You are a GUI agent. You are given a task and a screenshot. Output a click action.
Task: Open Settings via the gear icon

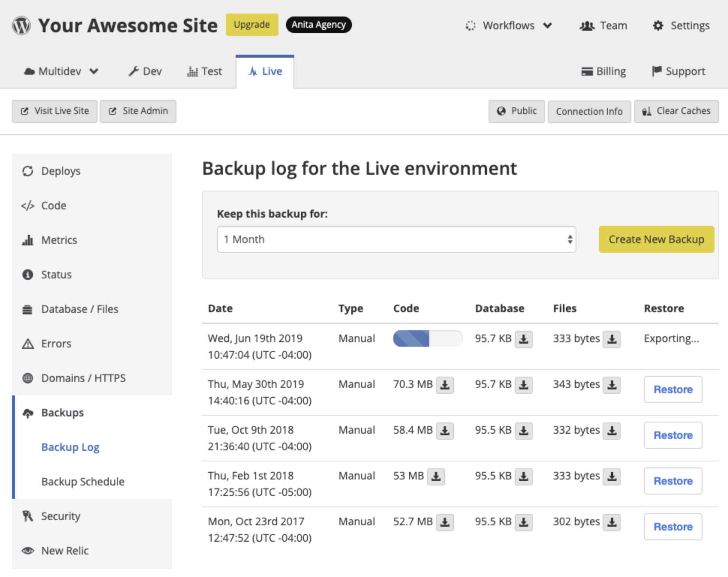tap(659, 26)
